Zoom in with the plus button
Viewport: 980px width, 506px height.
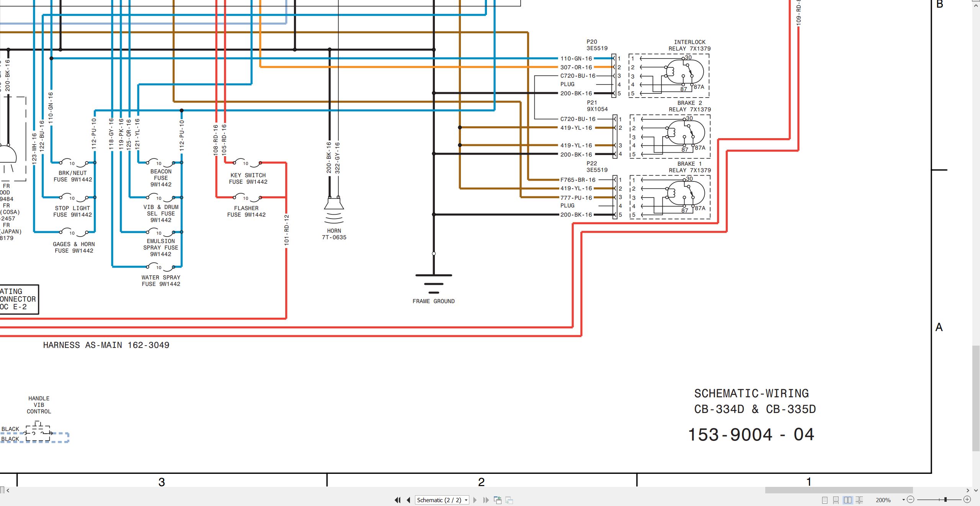pyautogui.click(x=967, y=499)
